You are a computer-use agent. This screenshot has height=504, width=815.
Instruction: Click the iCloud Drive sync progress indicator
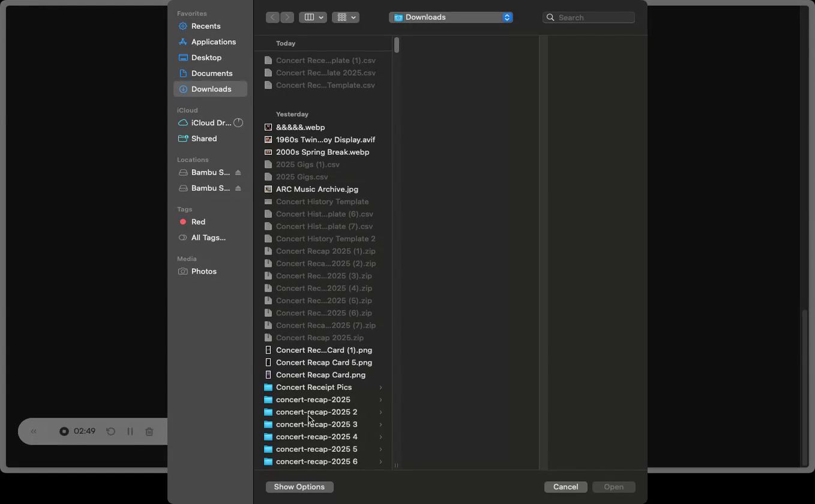(238, 123)
